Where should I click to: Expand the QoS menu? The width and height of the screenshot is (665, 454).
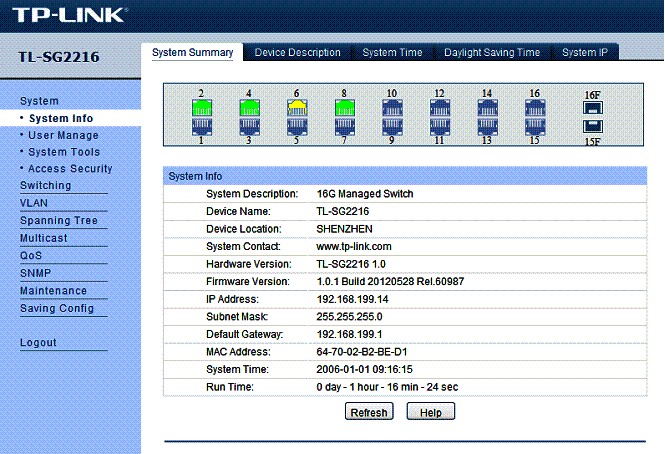[31, 255]
